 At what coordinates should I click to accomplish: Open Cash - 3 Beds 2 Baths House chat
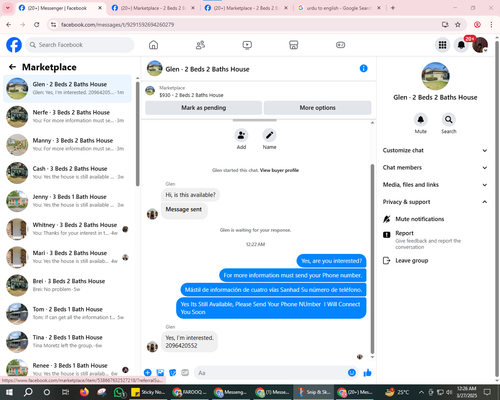pos(67,173)
